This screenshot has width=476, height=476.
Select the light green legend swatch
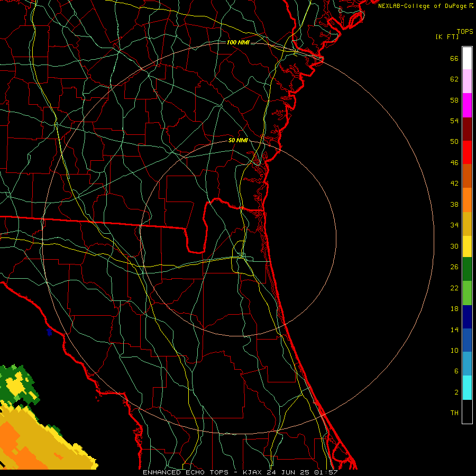pos(467,293)
